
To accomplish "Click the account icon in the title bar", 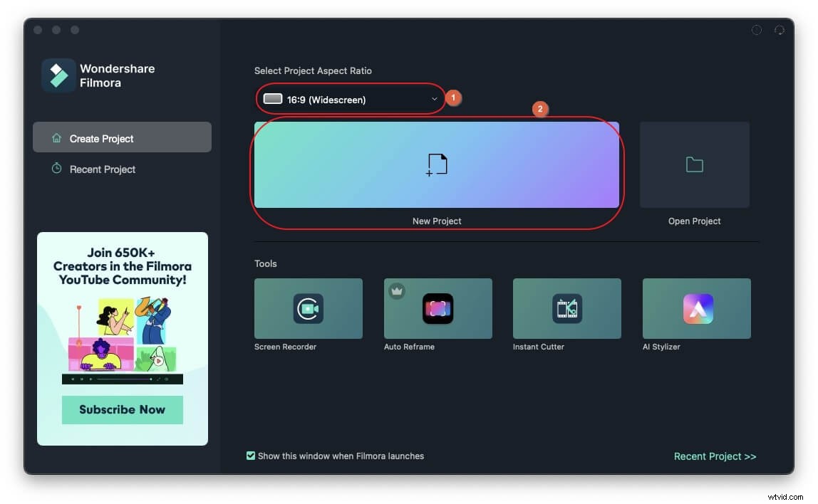I will (757, 30).
